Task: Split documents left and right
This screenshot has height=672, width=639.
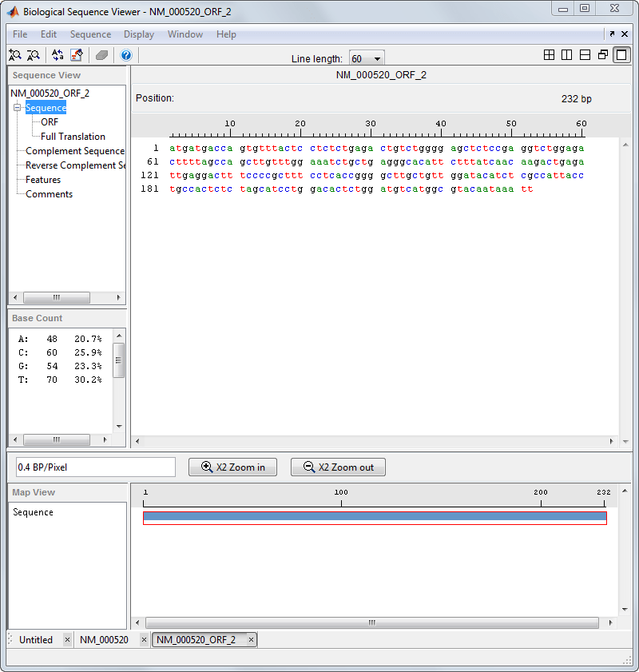Action: 566,55
